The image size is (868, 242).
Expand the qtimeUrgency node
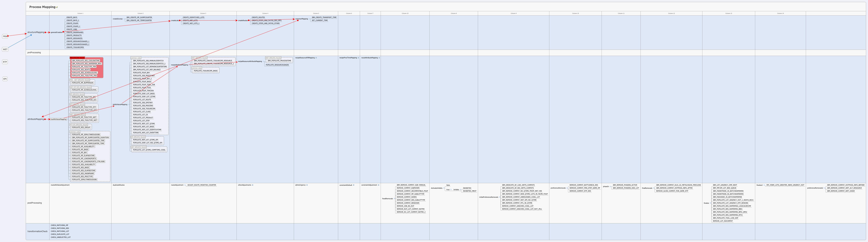pyautogui.click(x=307, y=185)
